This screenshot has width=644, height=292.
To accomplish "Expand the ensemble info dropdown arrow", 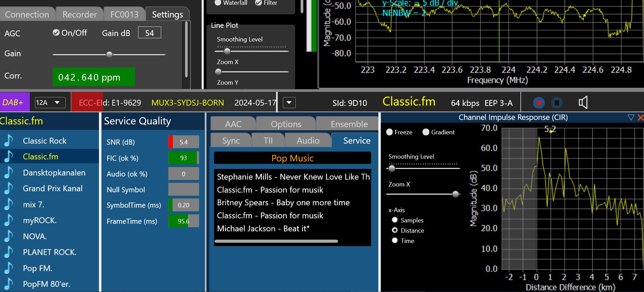I will 289,102.
